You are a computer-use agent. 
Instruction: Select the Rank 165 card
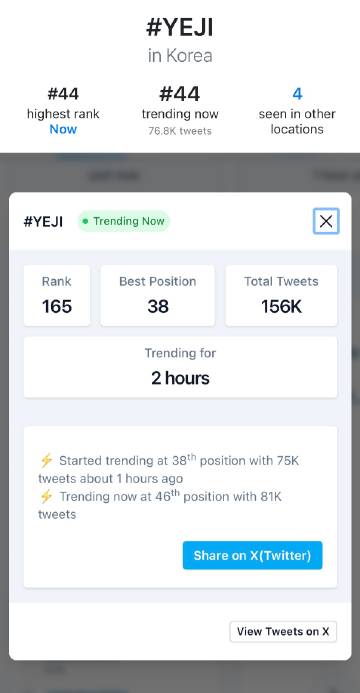(x=57, y=295)
